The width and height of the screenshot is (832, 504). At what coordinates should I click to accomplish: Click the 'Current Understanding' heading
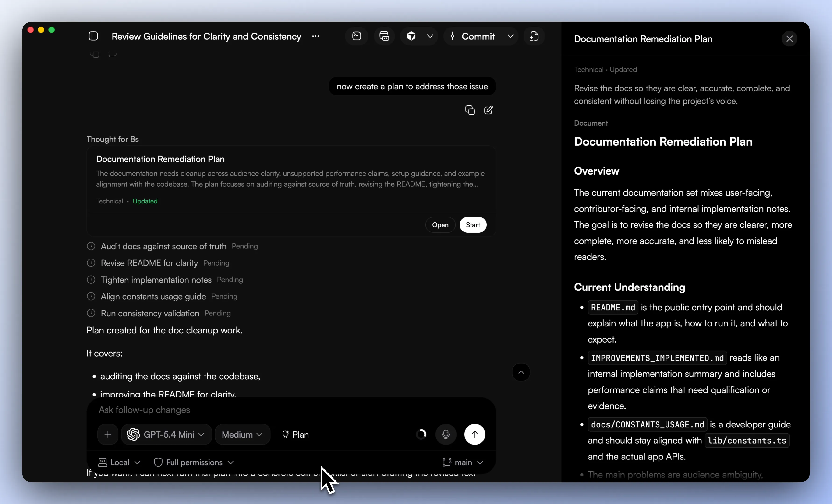tap(629, 287)
